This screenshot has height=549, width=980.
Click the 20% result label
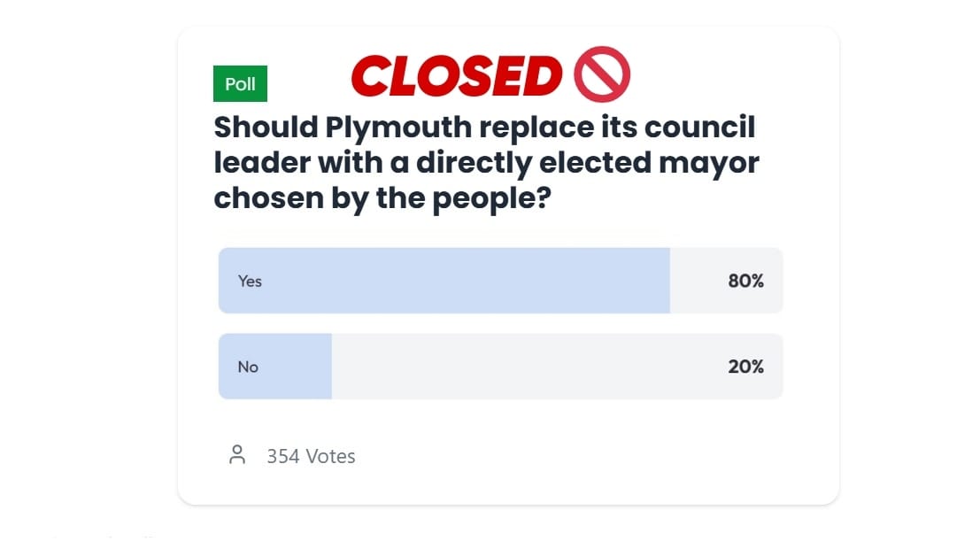(x=745, y=367)
